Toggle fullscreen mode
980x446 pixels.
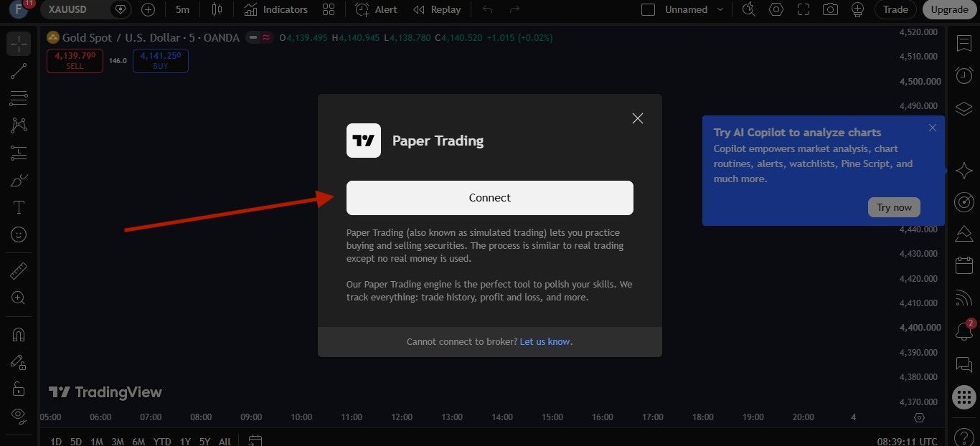(x=804, y=9)
